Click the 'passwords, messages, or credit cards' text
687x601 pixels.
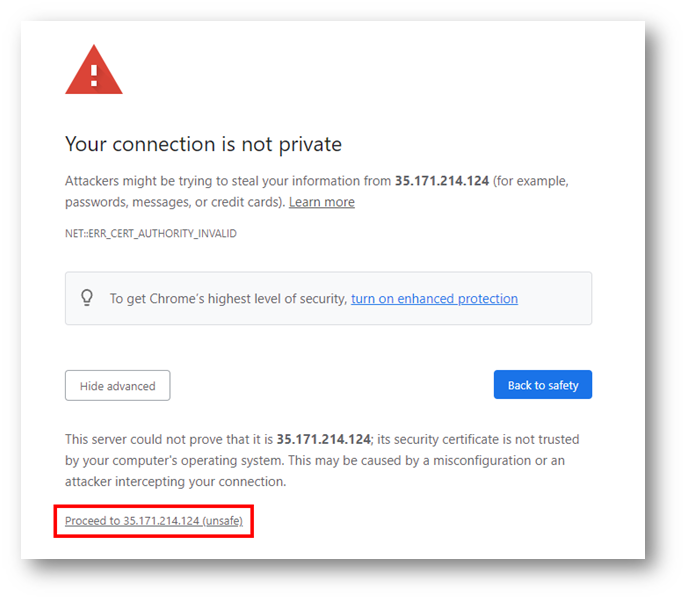[175, 202]
